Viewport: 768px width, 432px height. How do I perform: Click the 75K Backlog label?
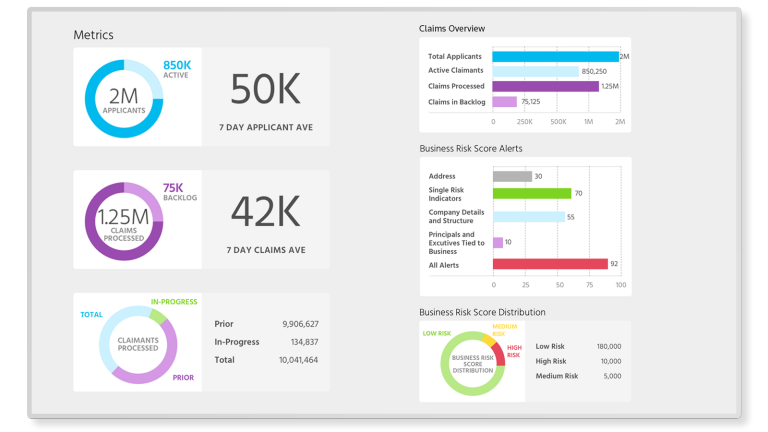point(180,191)
